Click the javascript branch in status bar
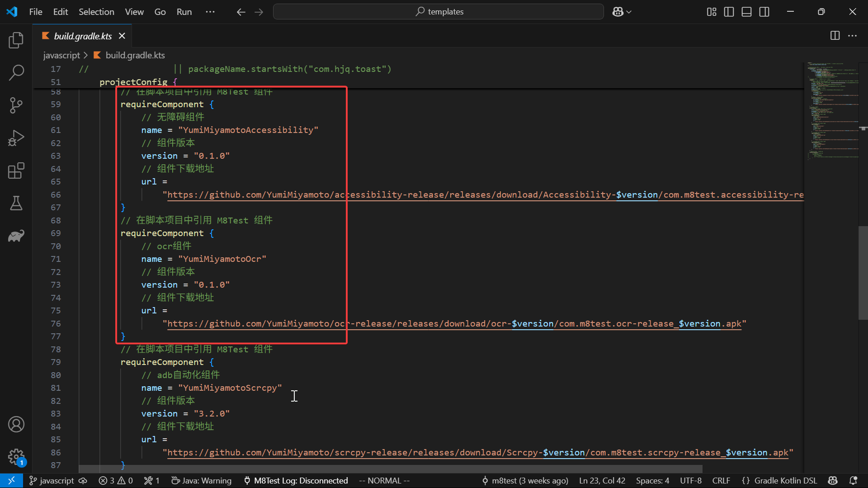The image size is (868, 488). pos(52,480)
